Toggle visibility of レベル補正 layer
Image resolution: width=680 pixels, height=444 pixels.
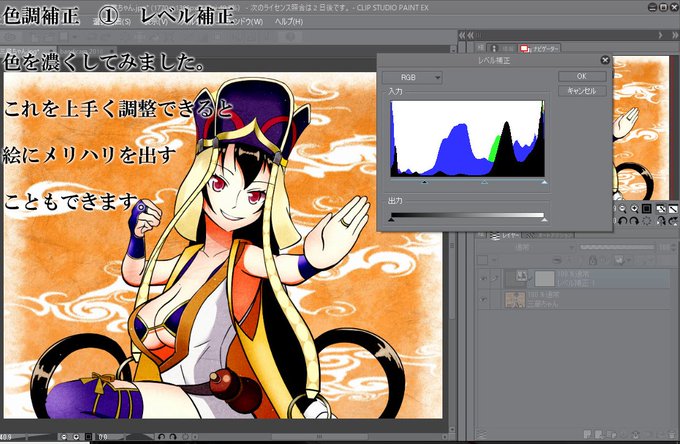pyautogui.click(x=483, y=279)
